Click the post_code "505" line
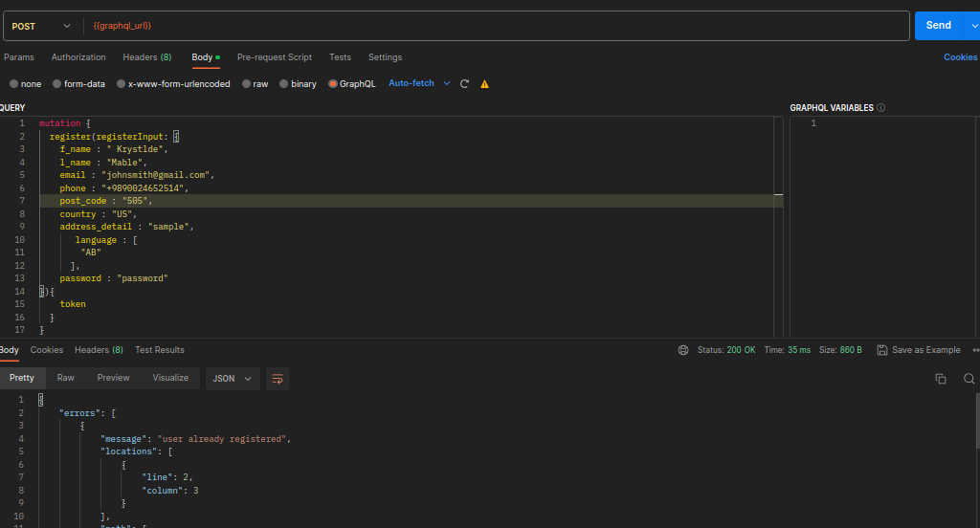The width and height of the screenshot is (980, 528). [105, 201]
